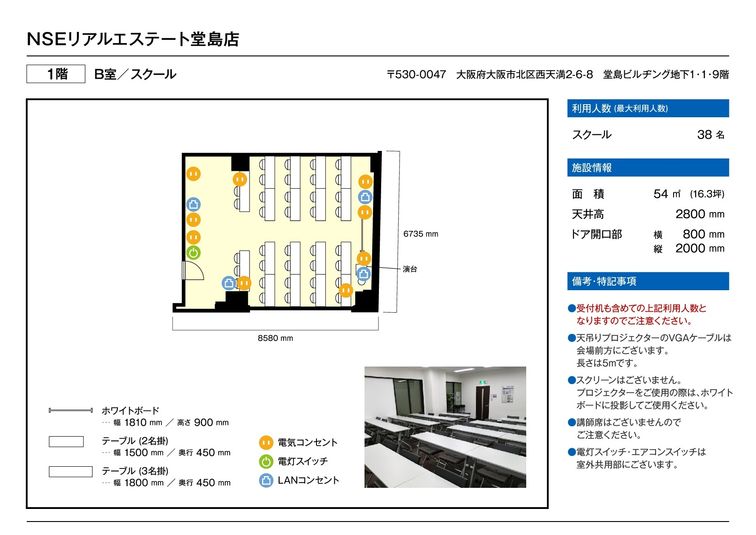Select ceiling height value 2800 mm

tap(700, 214)
